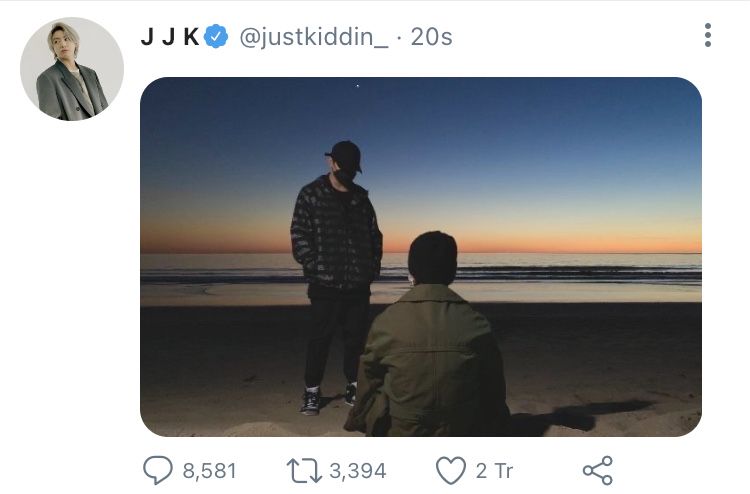Click the 20s timestamp

pos(431,37)
